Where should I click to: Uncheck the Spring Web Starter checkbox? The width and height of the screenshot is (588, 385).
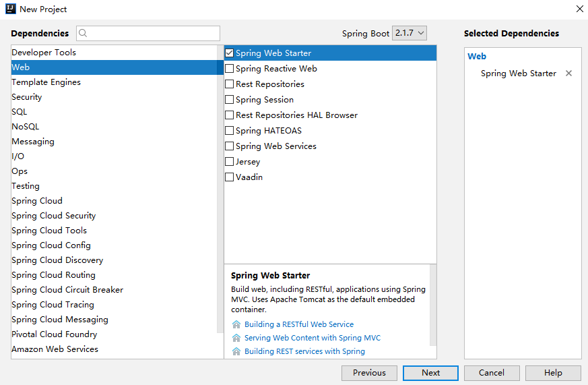coord(230,53)
